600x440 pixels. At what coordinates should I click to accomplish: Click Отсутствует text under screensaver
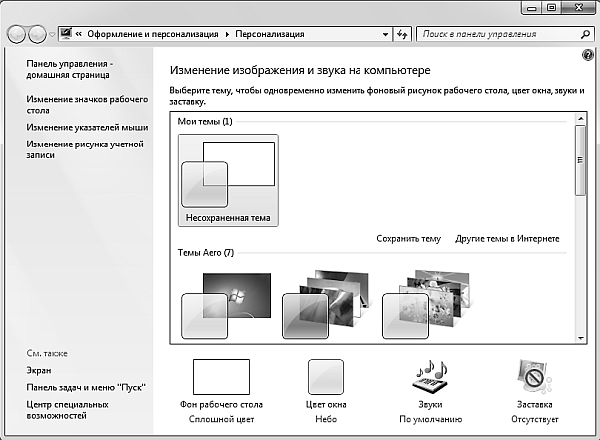[x=535, y=419]
